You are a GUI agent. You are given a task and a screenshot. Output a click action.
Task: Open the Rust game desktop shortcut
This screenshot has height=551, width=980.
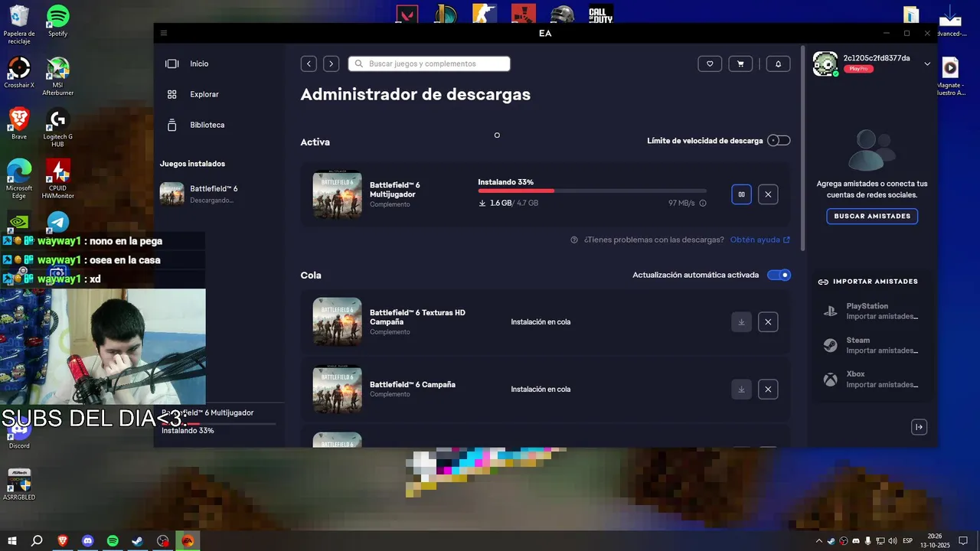pyautogui.click(x=524, y=14)
